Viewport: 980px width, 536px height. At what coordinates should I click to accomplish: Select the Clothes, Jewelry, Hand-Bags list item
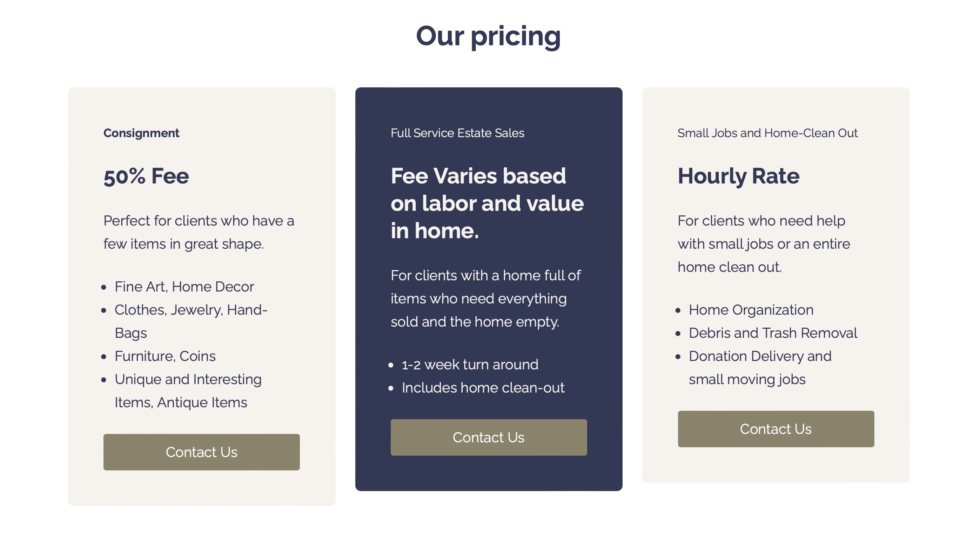tap(191, 321)
